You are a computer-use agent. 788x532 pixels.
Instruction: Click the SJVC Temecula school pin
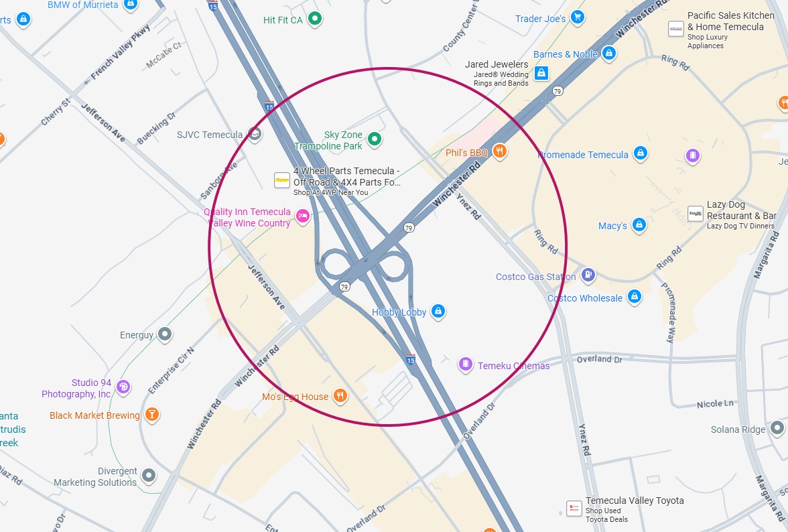[255, 134]
